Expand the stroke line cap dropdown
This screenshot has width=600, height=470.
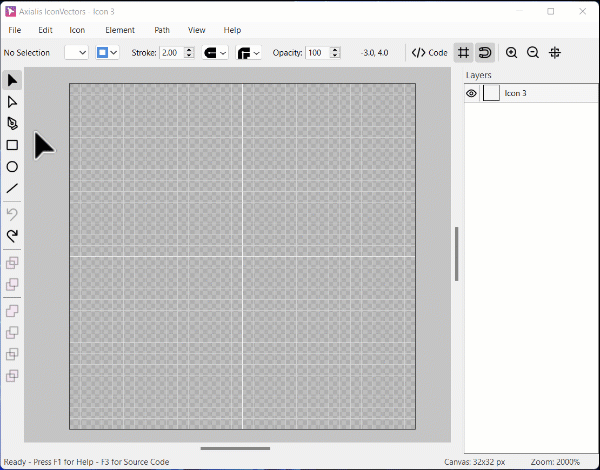(x=215, y=52)
